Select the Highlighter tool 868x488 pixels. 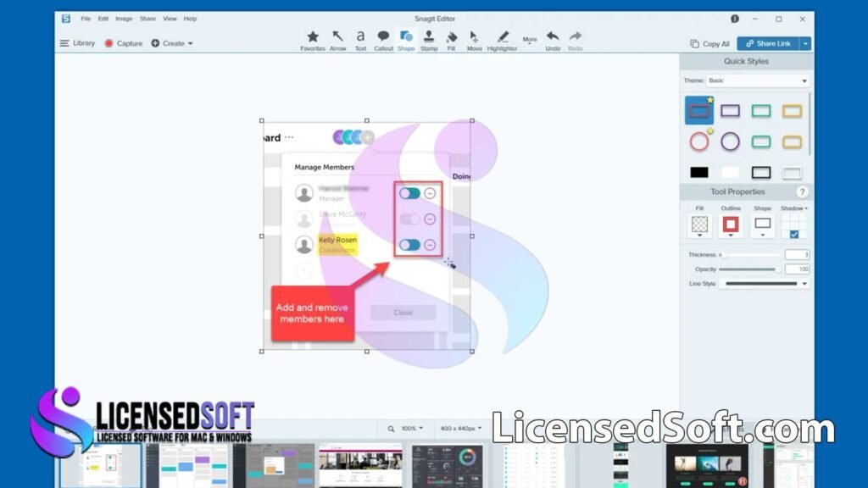[x=502, y=41]
